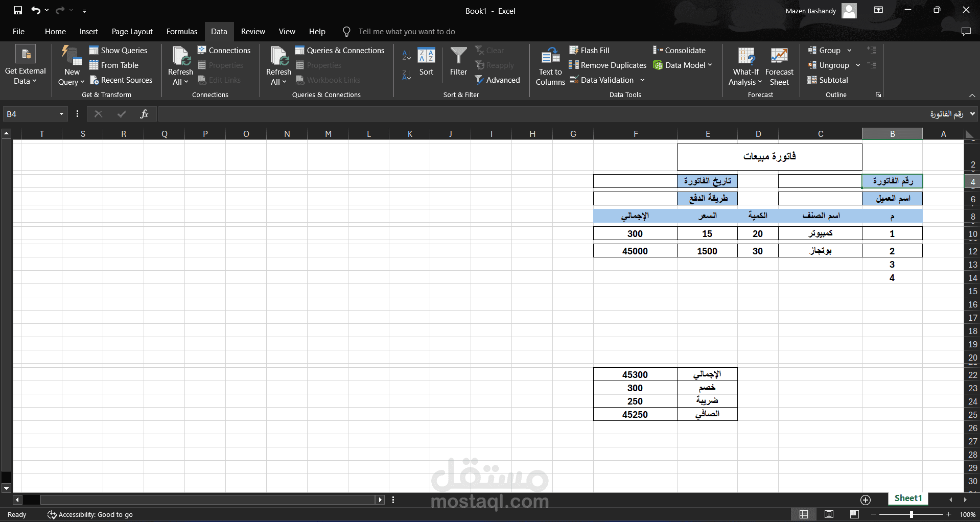Open Recent Sources
Screen dimensions: 980x522
tap(121, 80)
